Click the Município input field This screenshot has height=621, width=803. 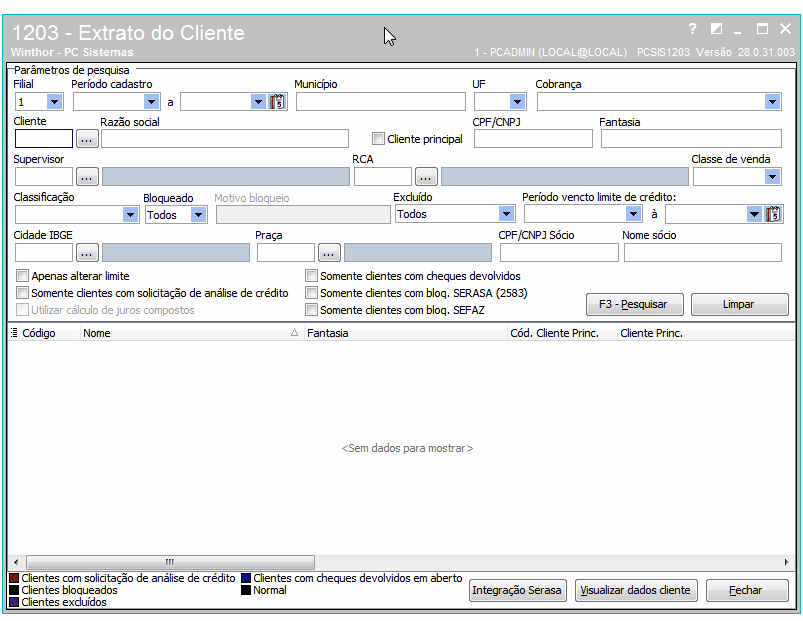(381, 102)
